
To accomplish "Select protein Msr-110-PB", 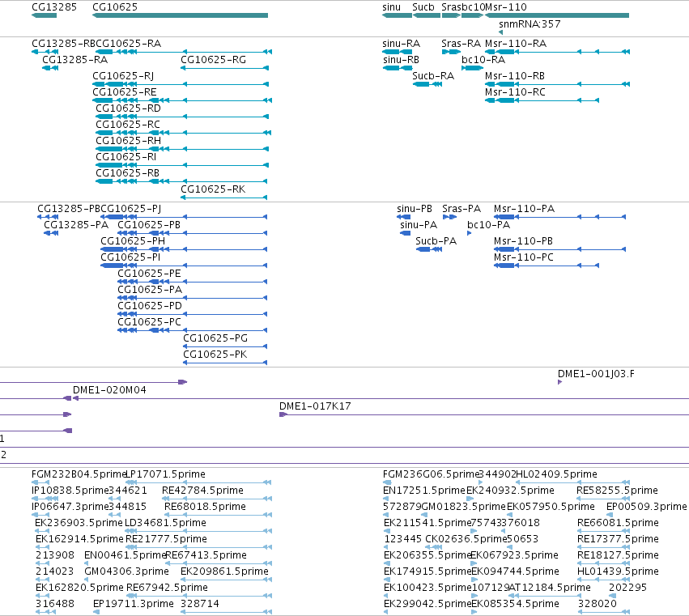I will 559,249.
